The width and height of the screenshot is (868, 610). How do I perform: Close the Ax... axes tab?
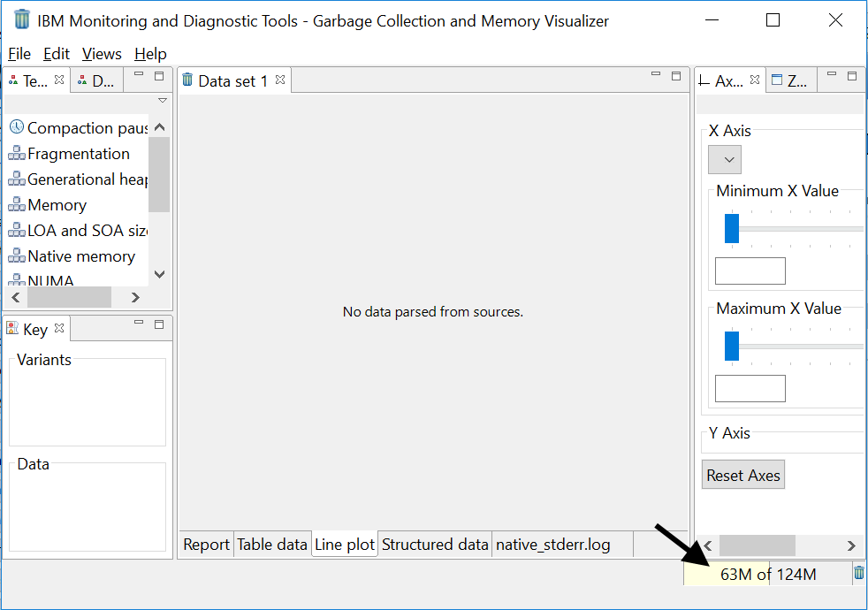(755, 80)
